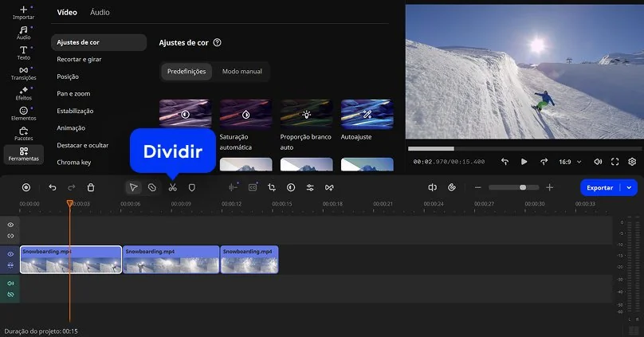The height and width of the screenshot is (337, 644).
Task: Expand the Exportar options dropdown arrow
Action: [x=630, y=187]
